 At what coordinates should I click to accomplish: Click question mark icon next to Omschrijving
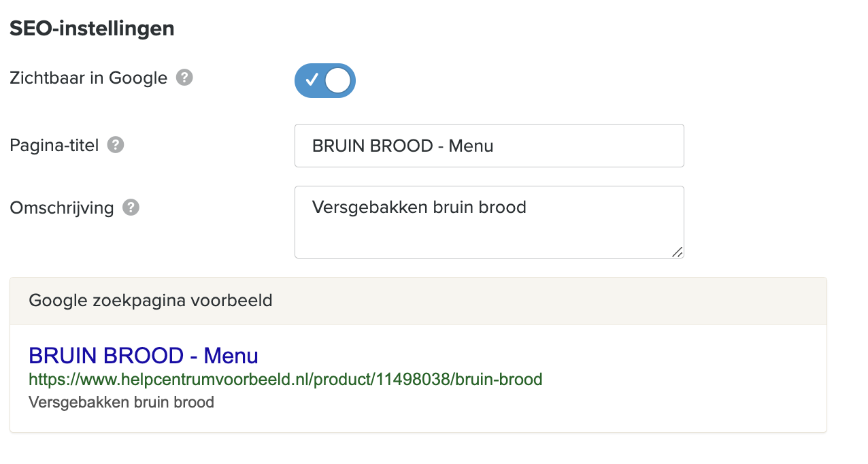pos(131,208)
